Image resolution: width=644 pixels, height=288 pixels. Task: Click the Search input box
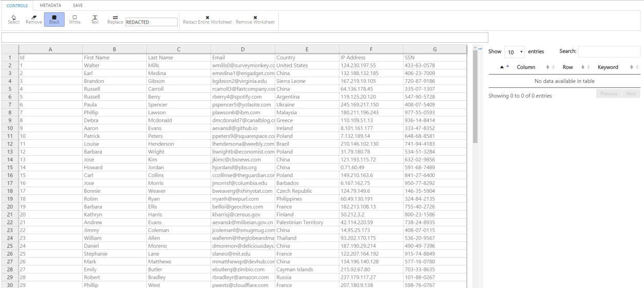(x=609, y=51)
